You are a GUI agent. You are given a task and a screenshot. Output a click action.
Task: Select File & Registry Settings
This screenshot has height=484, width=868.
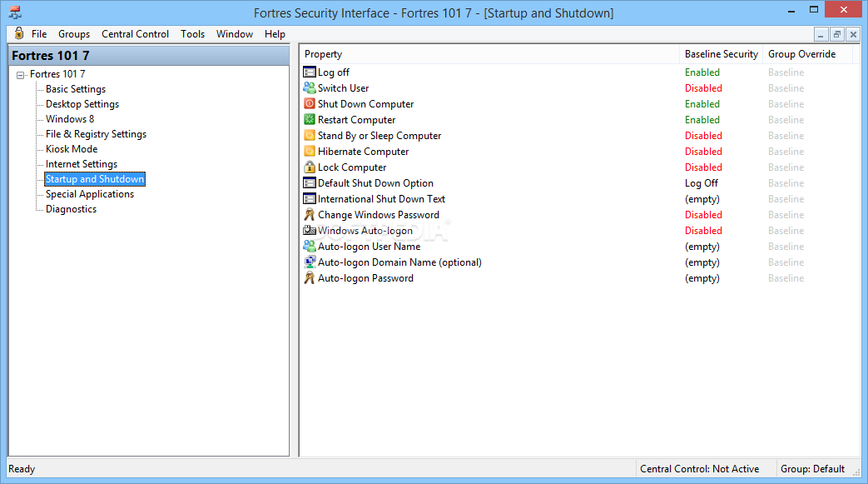pos(96,133)
